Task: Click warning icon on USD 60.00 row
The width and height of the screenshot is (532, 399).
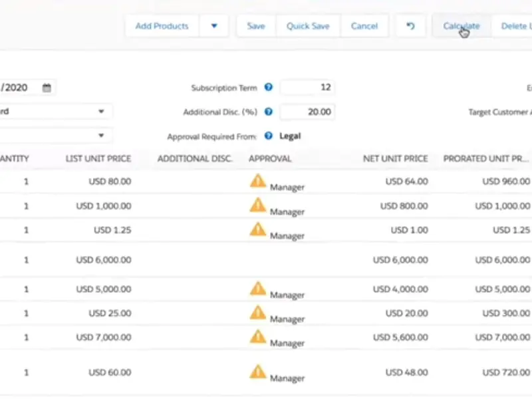Action: (257, 371)
